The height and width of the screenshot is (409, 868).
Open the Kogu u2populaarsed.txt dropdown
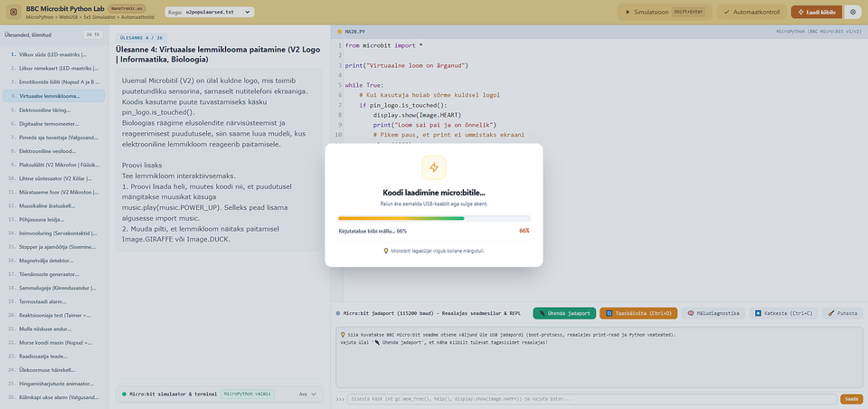coord(210,12)
